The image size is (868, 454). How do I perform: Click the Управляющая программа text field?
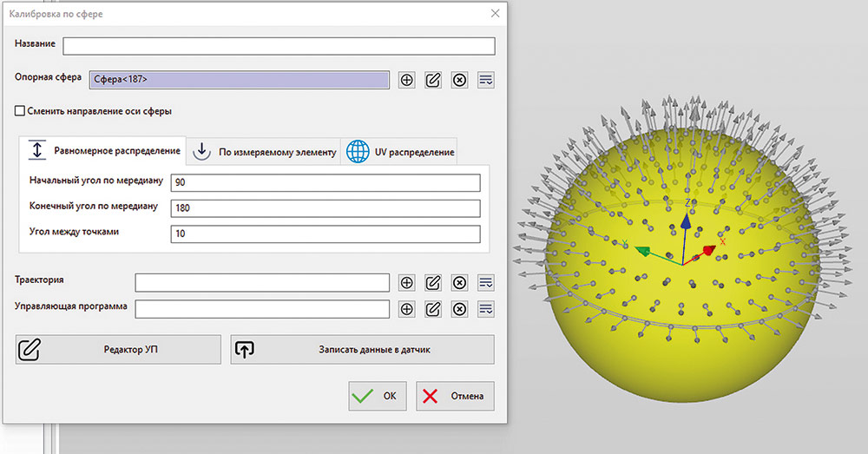click(x=262, y=309)
